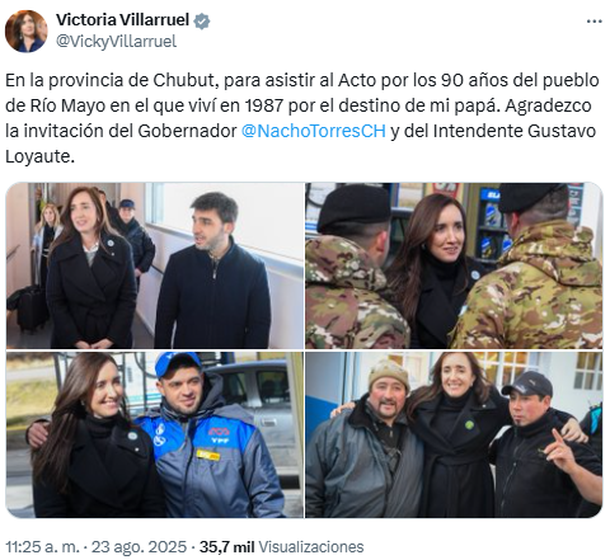Open the three-dot more options menu
Viewport: 610px width, 560px height.
(594, 22)
